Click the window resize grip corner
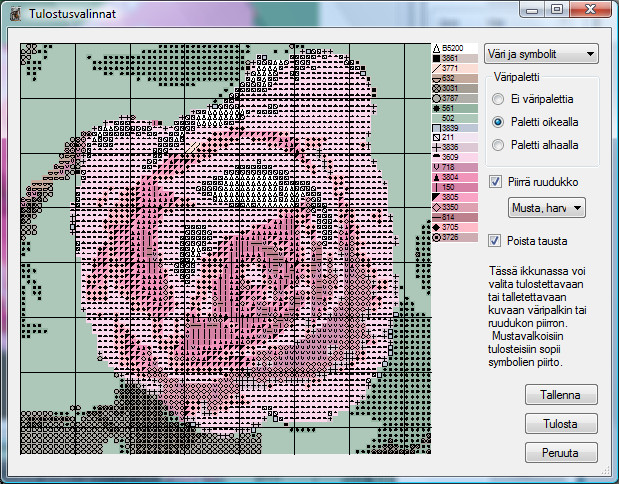 pos(605,470)
